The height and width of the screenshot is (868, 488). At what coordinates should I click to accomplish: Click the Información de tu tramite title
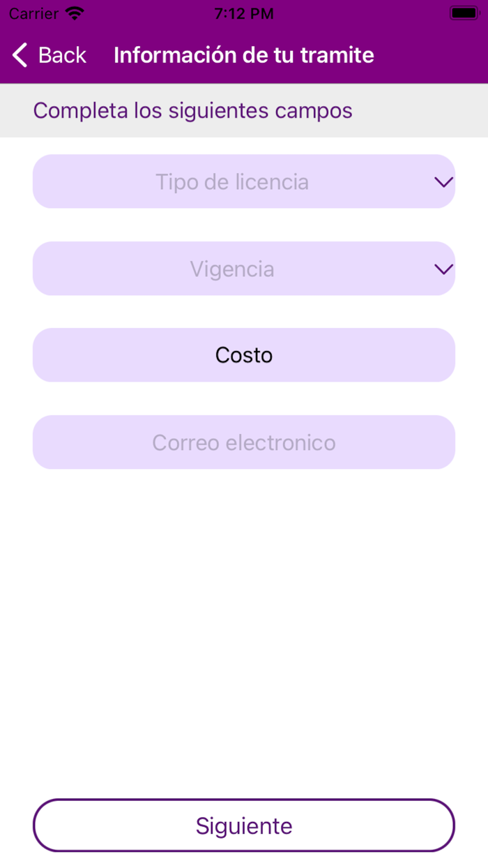244,54
